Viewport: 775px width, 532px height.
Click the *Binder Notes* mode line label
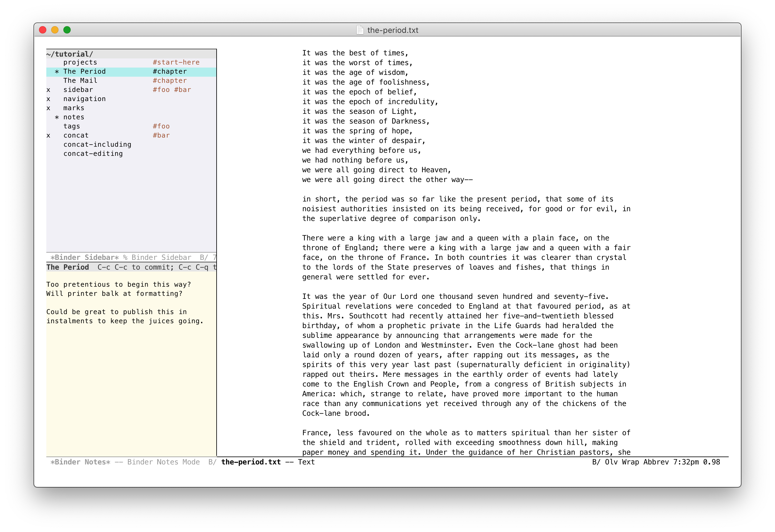pos(80,462)
